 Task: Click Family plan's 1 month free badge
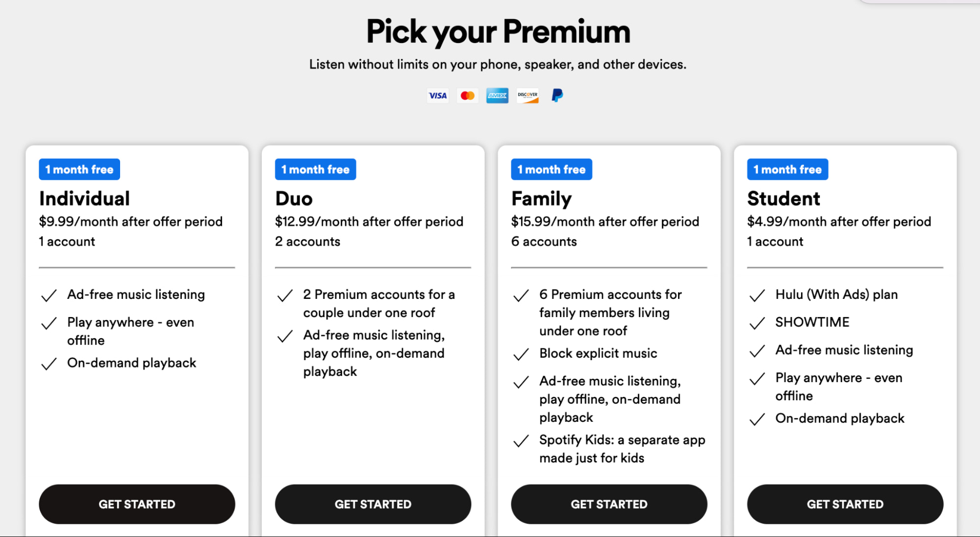pyautogui.click(x=552, y=170)
